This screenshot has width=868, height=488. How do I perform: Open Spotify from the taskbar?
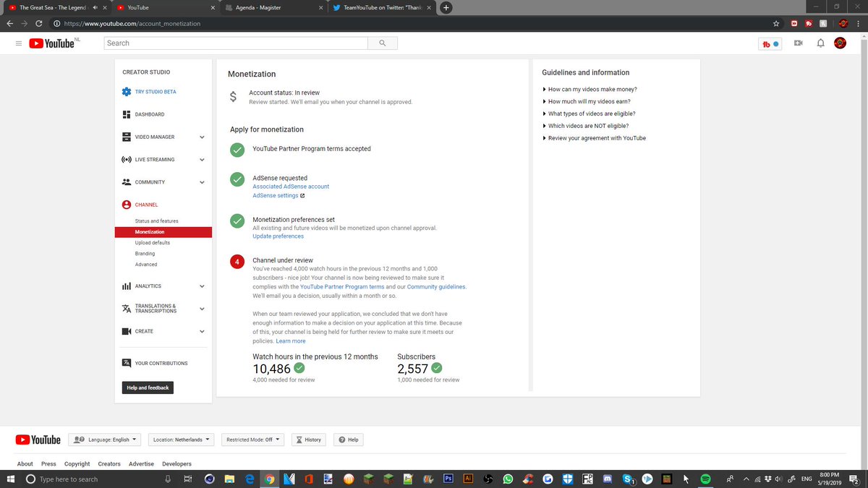click(x=706, y=479)
